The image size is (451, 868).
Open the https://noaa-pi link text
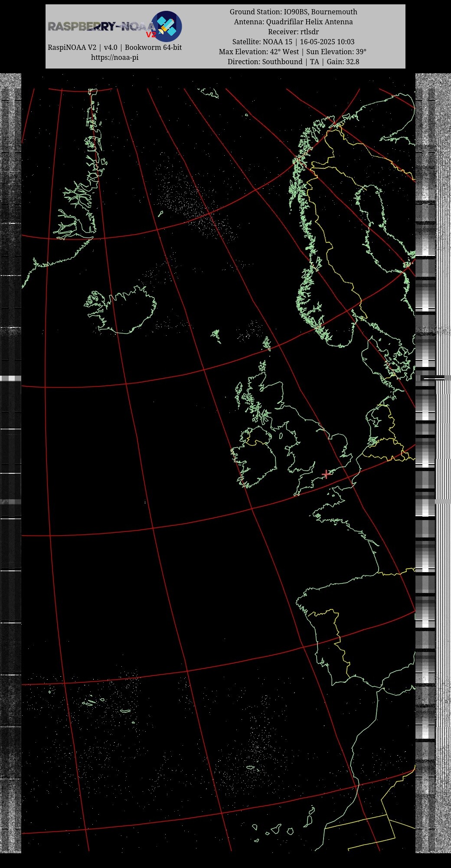[x=114, y=57]
